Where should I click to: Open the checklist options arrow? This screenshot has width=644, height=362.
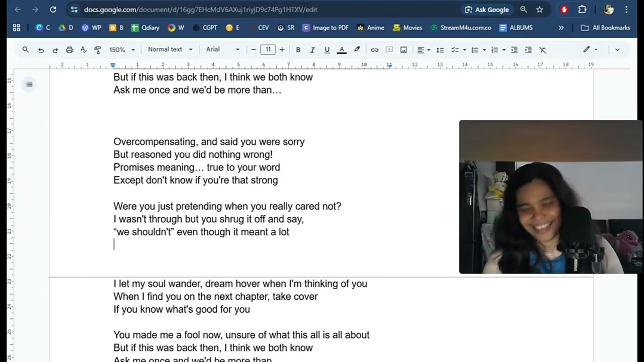click(x=464, y=50)
